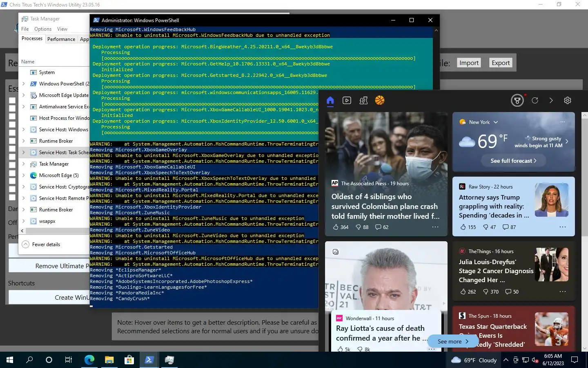The height and width of the screenshot is (368, 588).
Task: Open comments (50) on TheThings article
Action: (x=512, y=292)
